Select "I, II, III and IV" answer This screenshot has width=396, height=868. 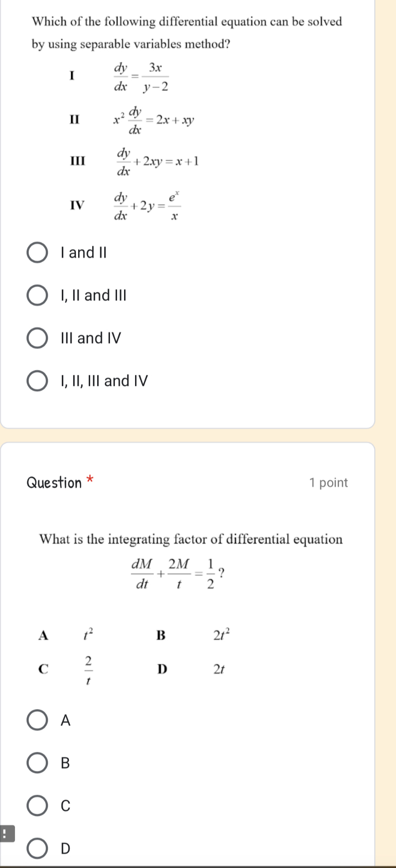tap(38, 381)
